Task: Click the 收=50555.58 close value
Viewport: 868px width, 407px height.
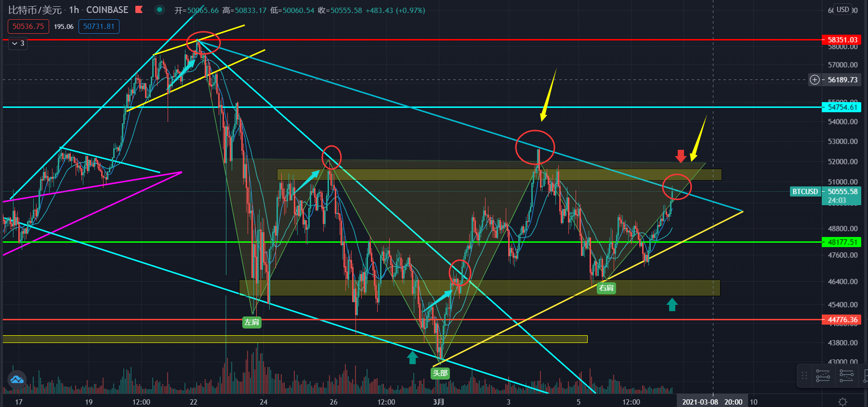Action: click(340, 10)
